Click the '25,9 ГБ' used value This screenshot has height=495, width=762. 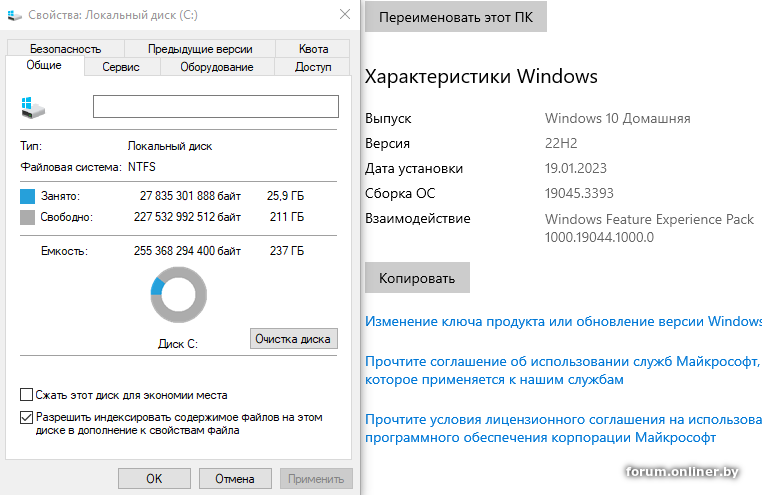(x=285, y=196)
